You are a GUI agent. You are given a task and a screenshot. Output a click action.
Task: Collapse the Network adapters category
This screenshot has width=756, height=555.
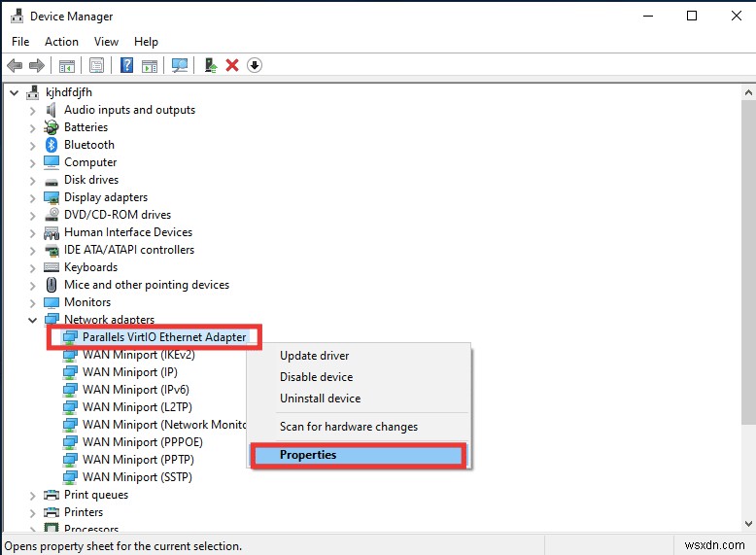tap(32, 320)
